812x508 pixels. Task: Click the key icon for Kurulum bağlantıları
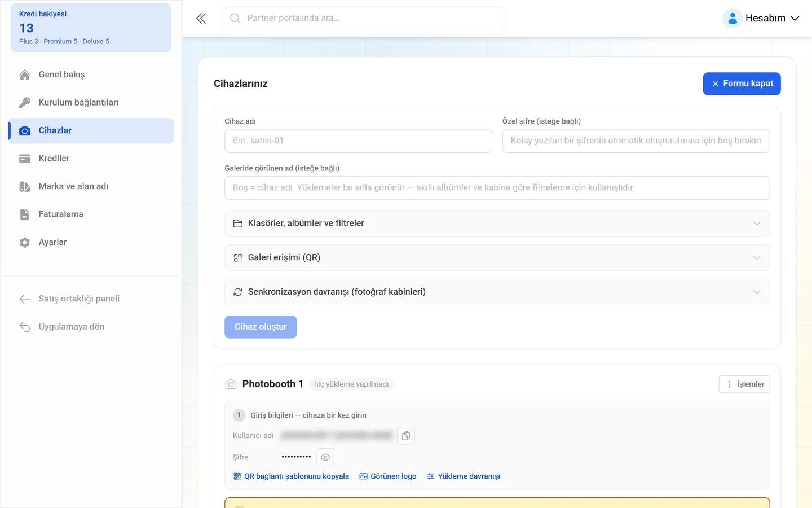[x=25, y=103]
